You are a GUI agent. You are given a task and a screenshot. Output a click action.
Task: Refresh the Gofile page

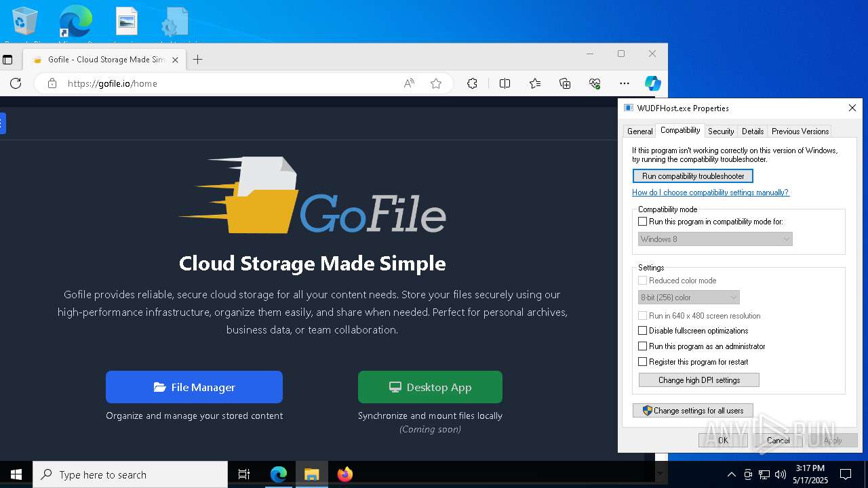point(16,83)
